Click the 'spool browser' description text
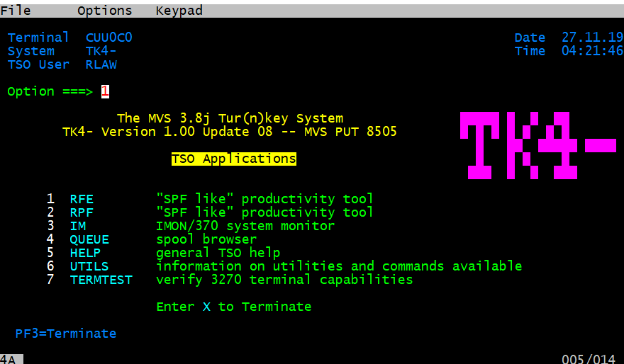624x364 pixels. click(206, 239)
